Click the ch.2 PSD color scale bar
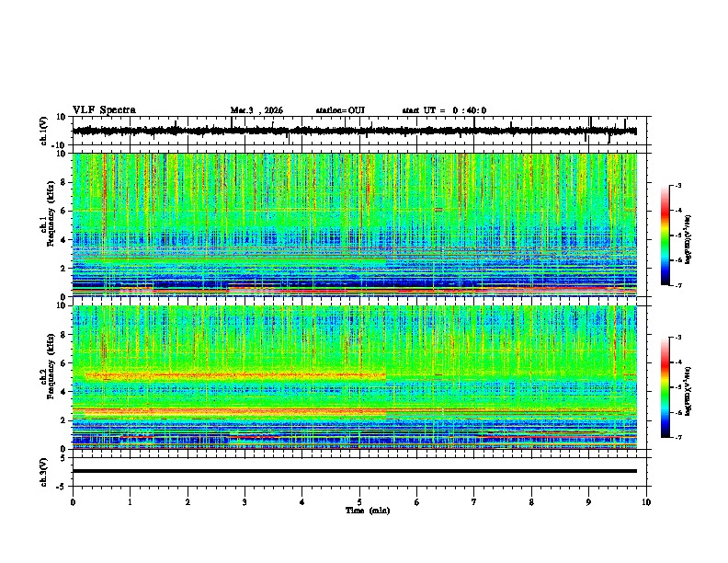728x563 pixels. [x=665, y=387]
